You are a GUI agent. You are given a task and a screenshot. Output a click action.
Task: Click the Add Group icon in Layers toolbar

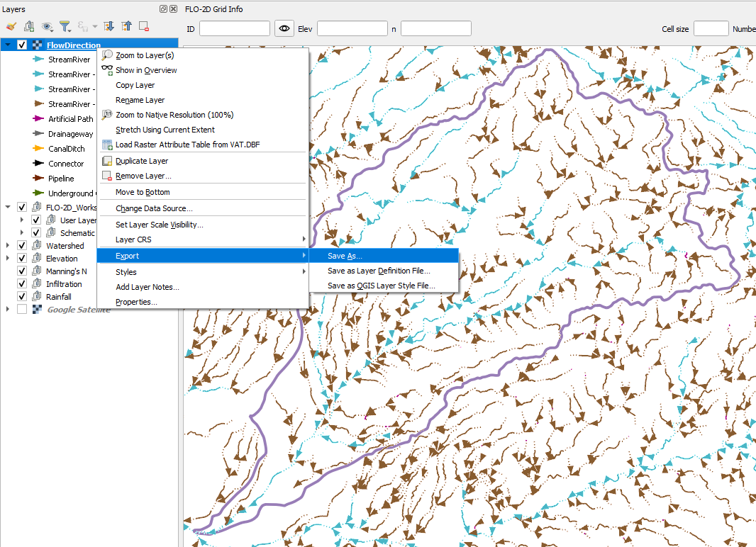point(29,26)
